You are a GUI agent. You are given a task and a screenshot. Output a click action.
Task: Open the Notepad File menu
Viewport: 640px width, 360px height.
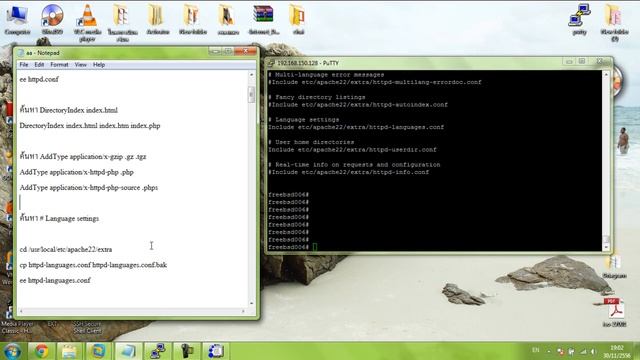point(24,64)
